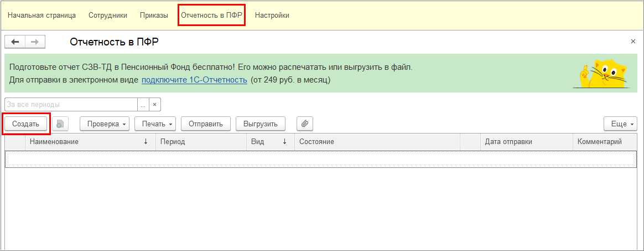Open period selection with the ellipsis button

[x=143, y=104]
